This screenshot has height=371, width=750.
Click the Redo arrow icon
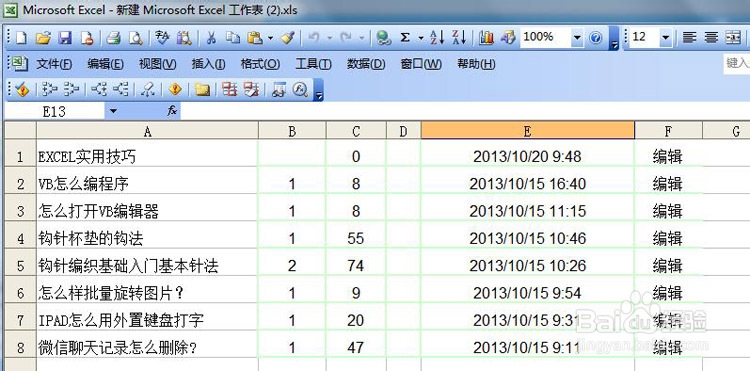346,38
